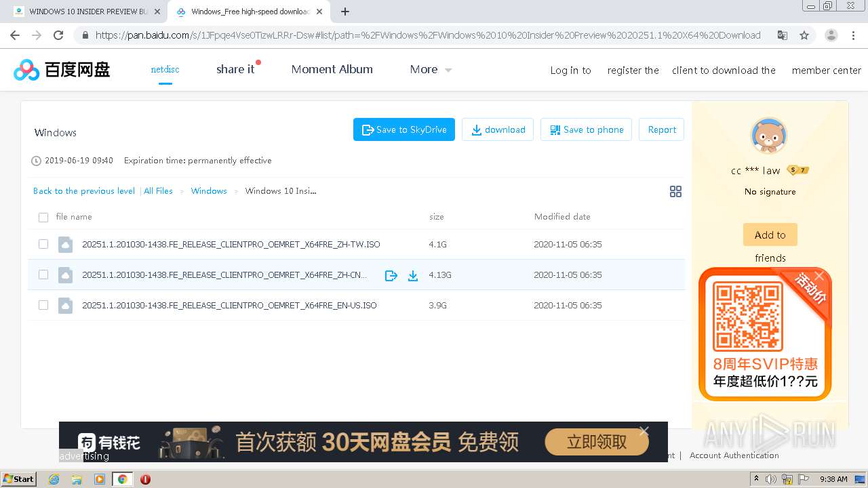Click Account Authentication footer link

pyautogui.click(x=734, y=455)
